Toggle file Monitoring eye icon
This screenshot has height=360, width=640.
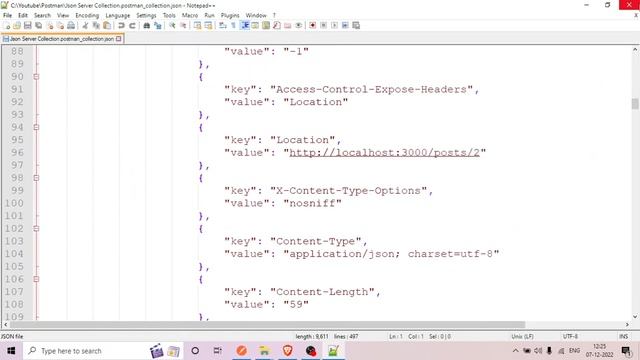click(299, 25)
